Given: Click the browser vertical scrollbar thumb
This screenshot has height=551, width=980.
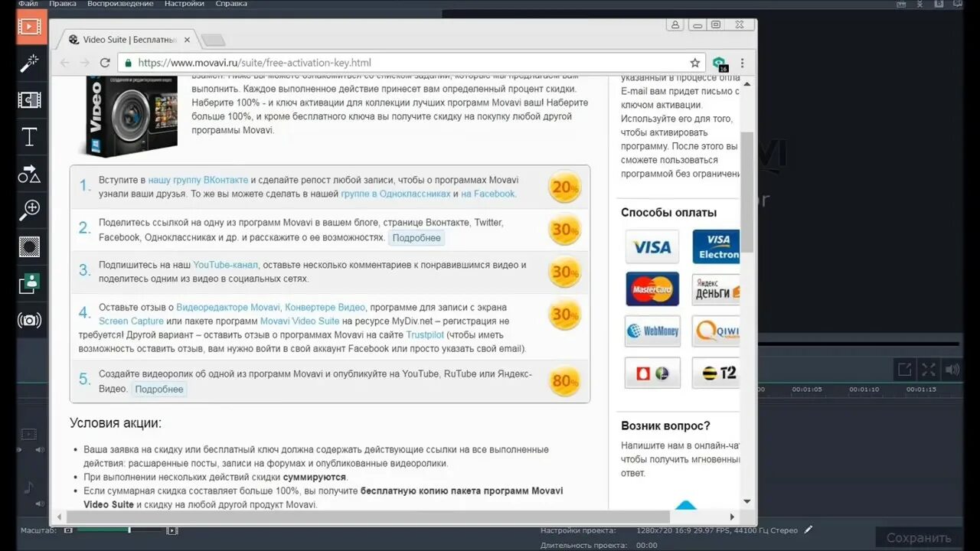Looking at the screenshot, I should coord(747,191).
